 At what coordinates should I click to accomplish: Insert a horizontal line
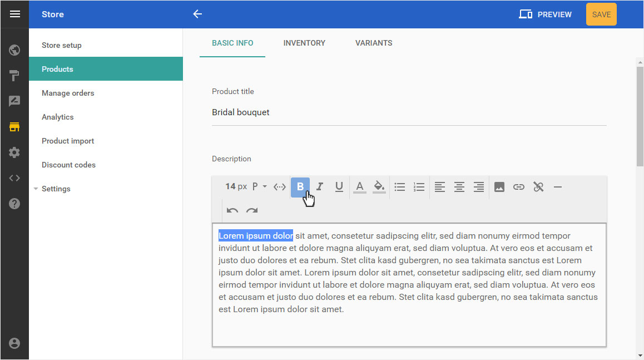click(558, 187)
